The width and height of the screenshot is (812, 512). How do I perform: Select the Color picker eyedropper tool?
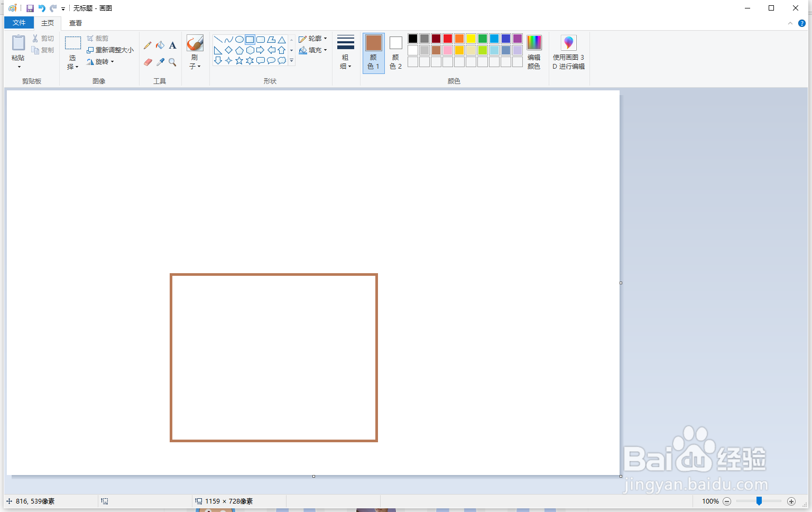coord(160,62)
